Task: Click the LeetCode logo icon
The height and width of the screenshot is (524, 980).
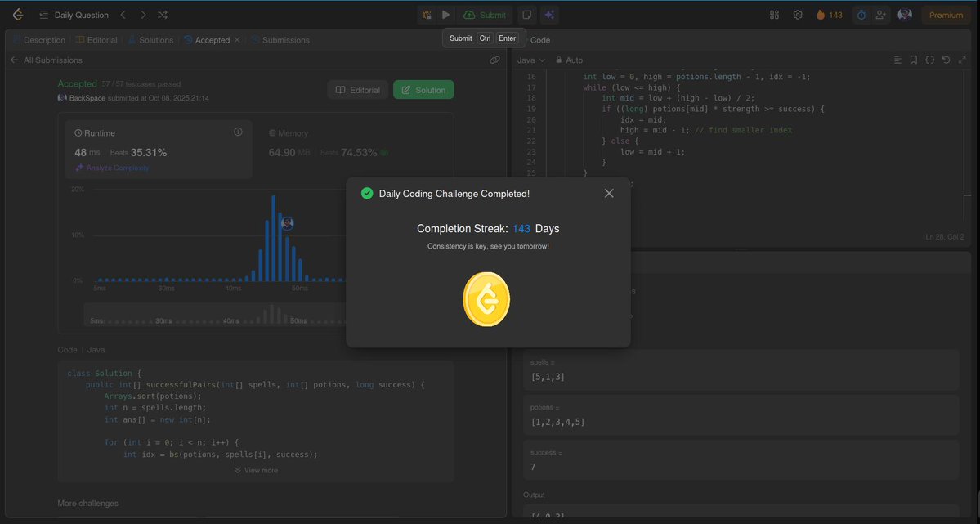Action: pyautogui.click(x=18, y=15)
